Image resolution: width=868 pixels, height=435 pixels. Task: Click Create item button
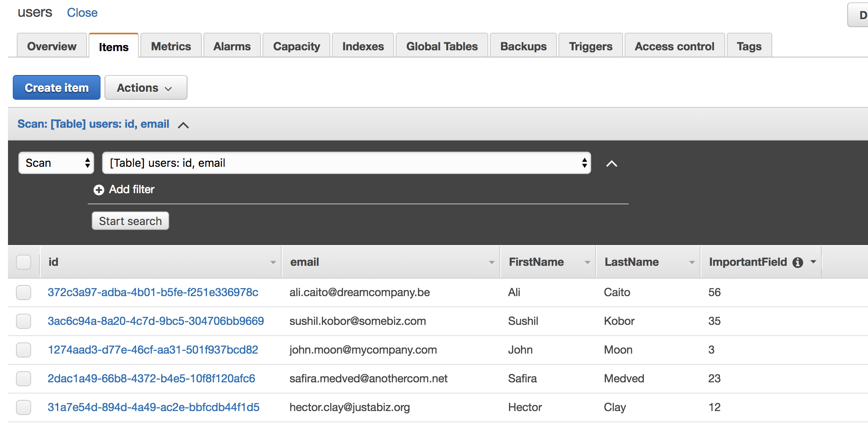(x=56, y=88)
